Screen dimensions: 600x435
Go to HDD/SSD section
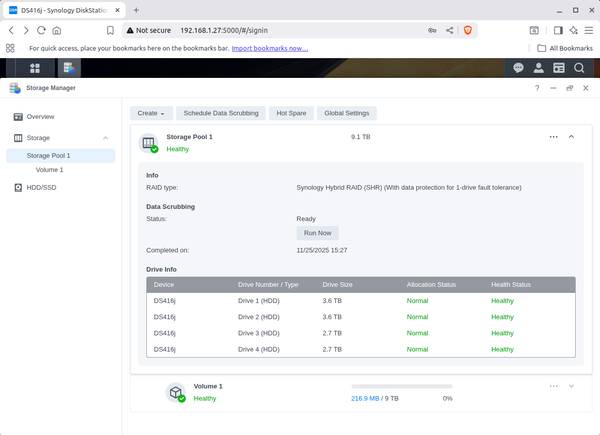coord(41,187)
